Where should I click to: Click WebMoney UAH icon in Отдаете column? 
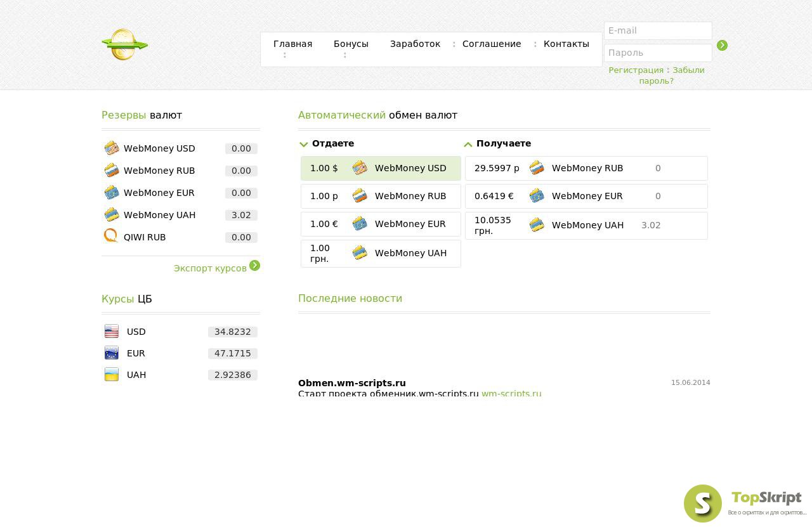[360, 253]
